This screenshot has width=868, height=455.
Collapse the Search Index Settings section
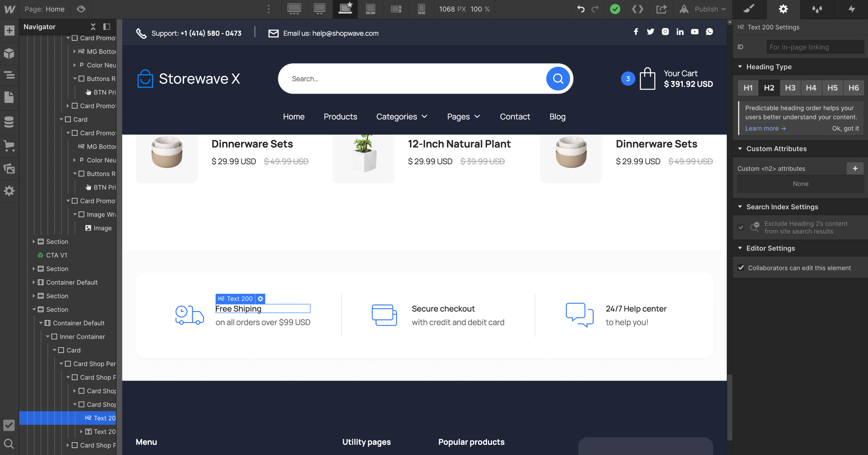740,207
